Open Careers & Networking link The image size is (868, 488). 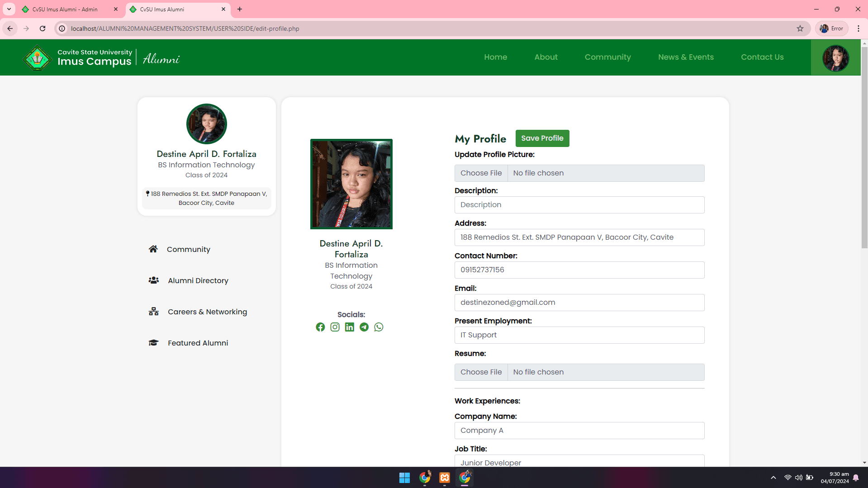(207, 312)
